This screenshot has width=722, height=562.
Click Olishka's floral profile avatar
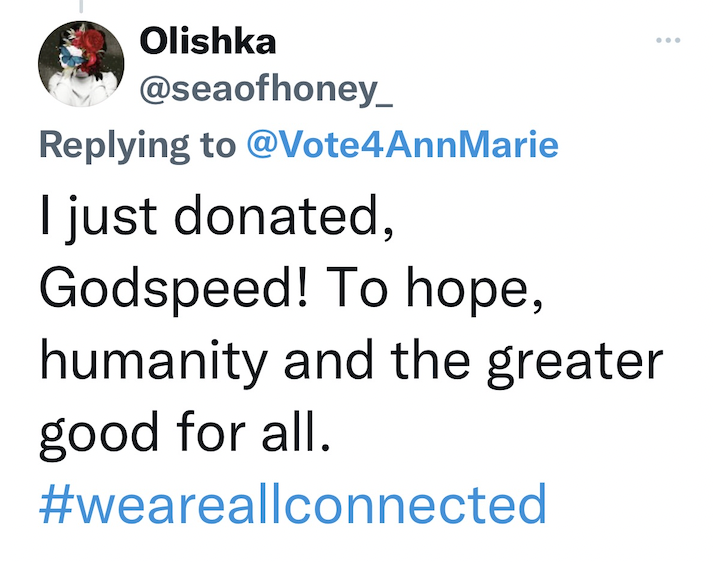pyautogui.click(x=80, y=67)
